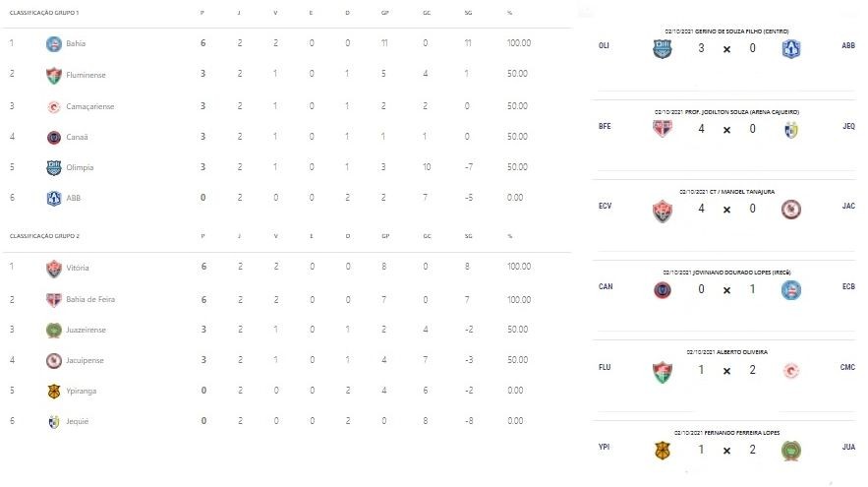Click the Jequié crest in standings table

tap(54, 422)
